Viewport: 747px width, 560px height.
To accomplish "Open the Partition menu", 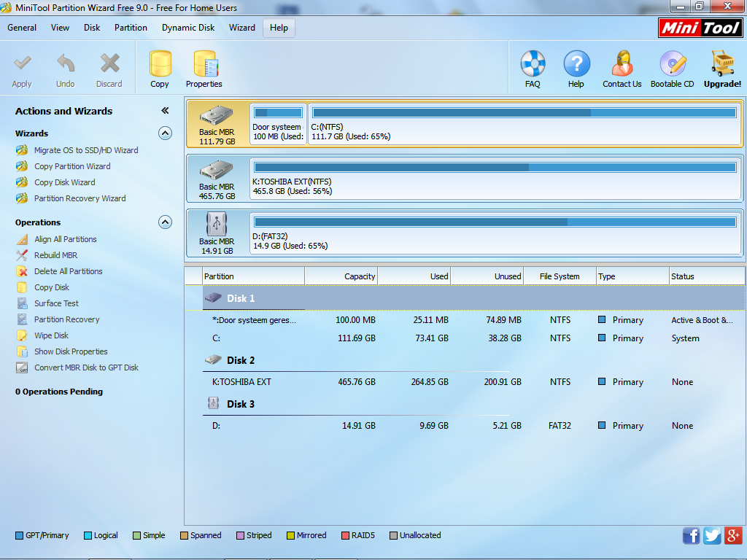I will click(x=131, y=28).
